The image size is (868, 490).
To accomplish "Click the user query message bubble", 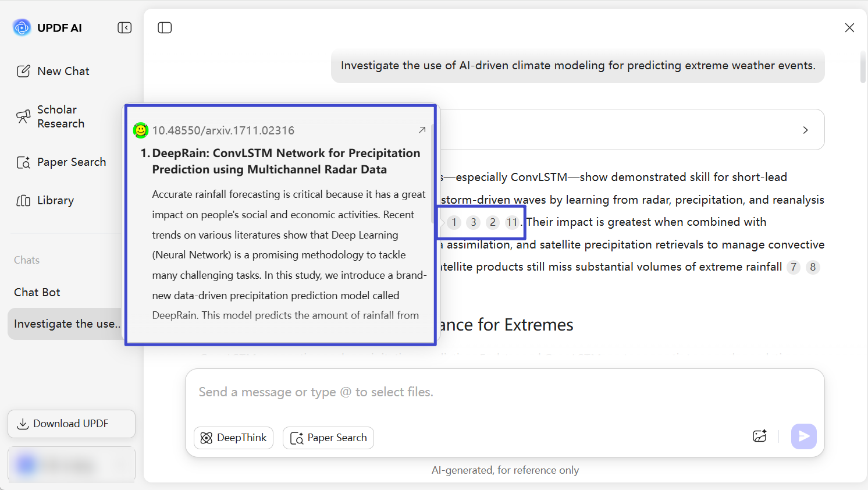I will point(578,66).
